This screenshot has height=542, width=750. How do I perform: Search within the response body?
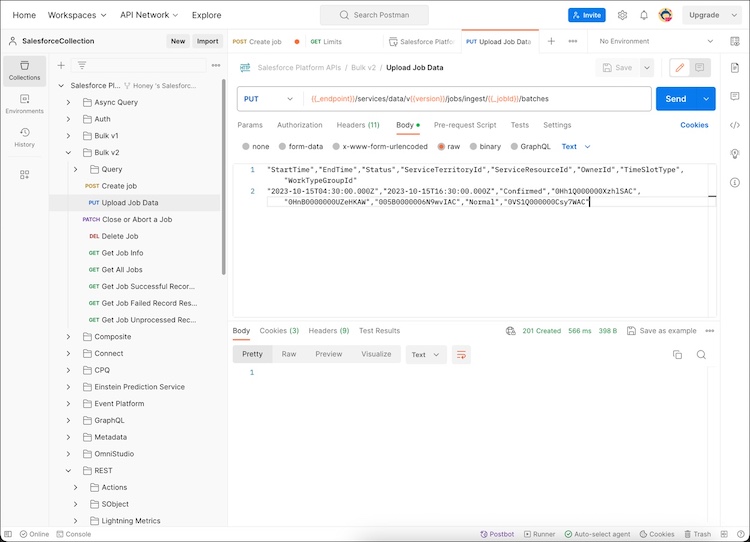(x=701, y=354)
